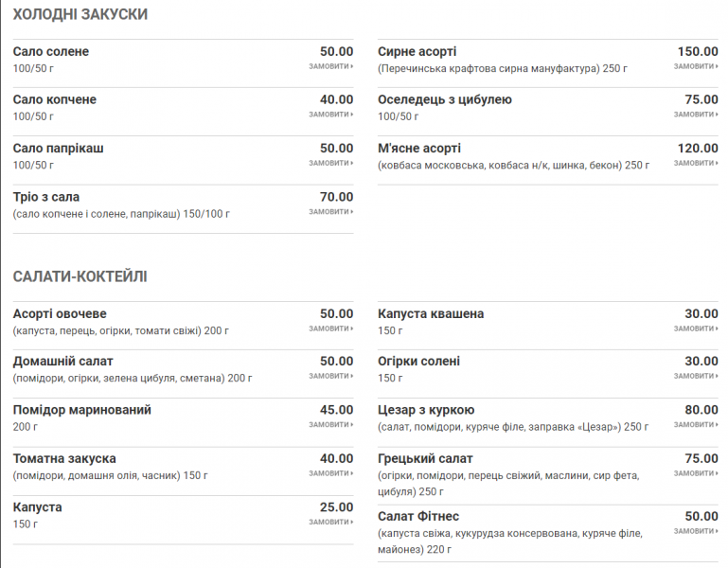This screenshot has width=728, height=568.
Task: Click the 'Салати-коктейлі' section heading
Action: (x=80, y=276)
